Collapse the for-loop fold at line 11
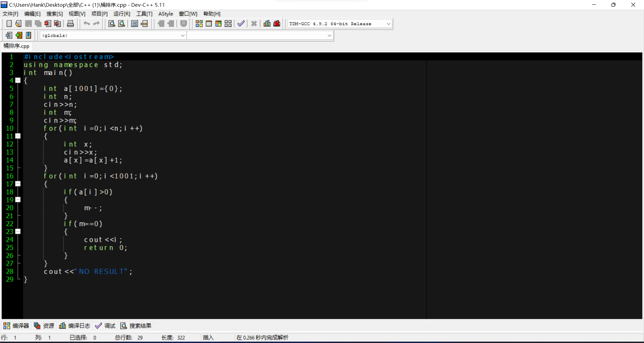Viewport: 644px width, 343px height. [18, 136]
